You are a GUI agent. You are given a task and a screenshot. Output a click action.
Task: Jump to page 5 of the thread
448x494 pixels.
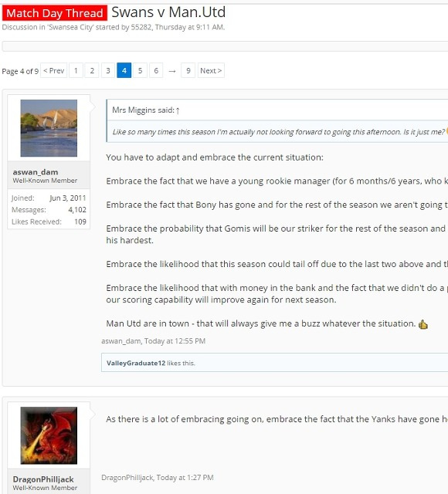[140, 70]
